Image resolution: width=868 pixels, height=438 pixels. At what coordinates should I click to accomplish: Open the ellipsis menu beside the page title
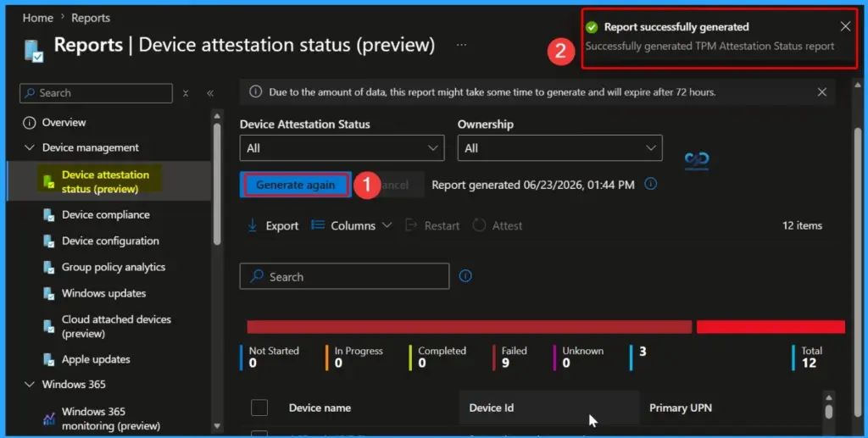click(461, 45)
